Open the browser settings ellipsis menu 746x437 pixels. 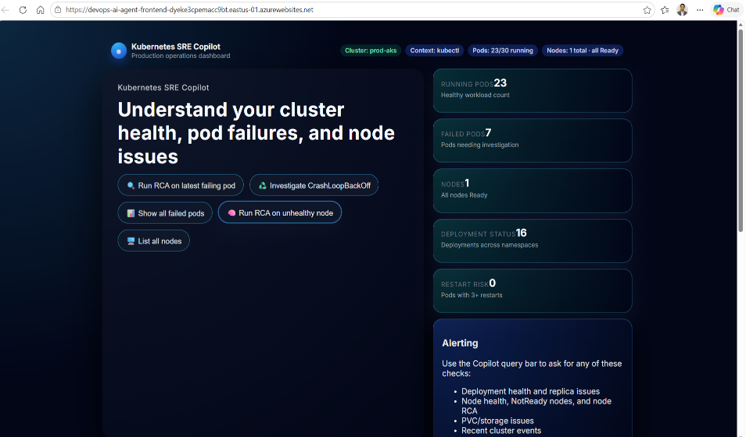tap(700, 10)
